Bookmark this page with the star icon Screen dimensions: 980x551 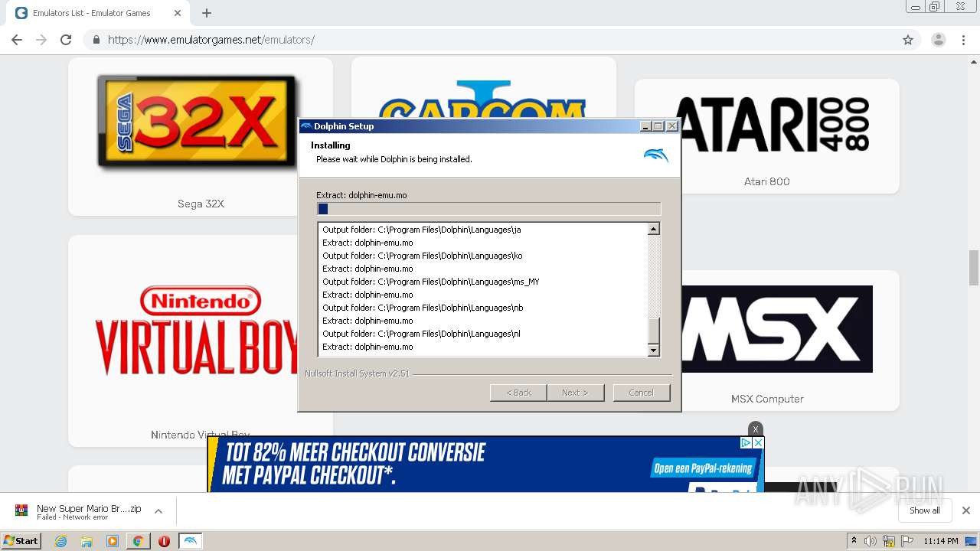pos(908,40)
